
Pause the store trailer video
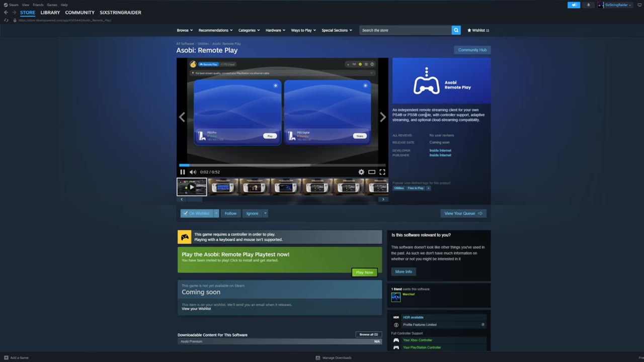(183, 172)
